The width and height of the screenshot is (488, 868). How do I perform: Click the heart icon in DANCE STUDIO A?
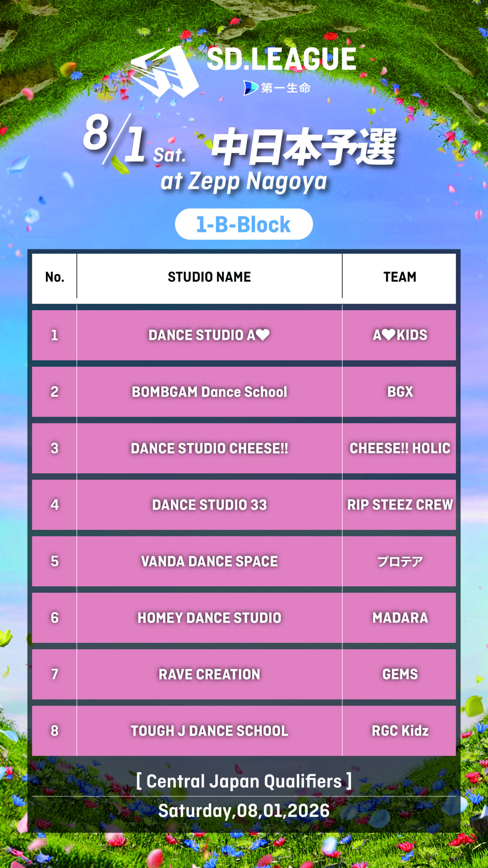[x=263, y=335]
